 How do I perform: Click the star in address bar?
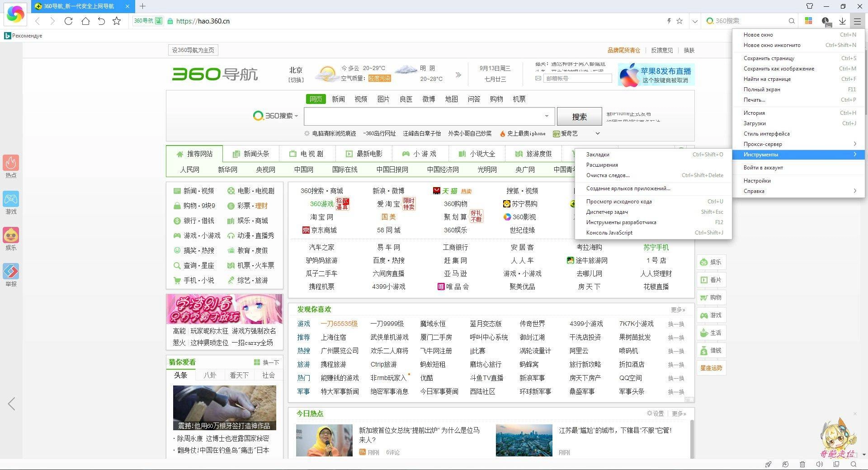[x=679, y=21]
